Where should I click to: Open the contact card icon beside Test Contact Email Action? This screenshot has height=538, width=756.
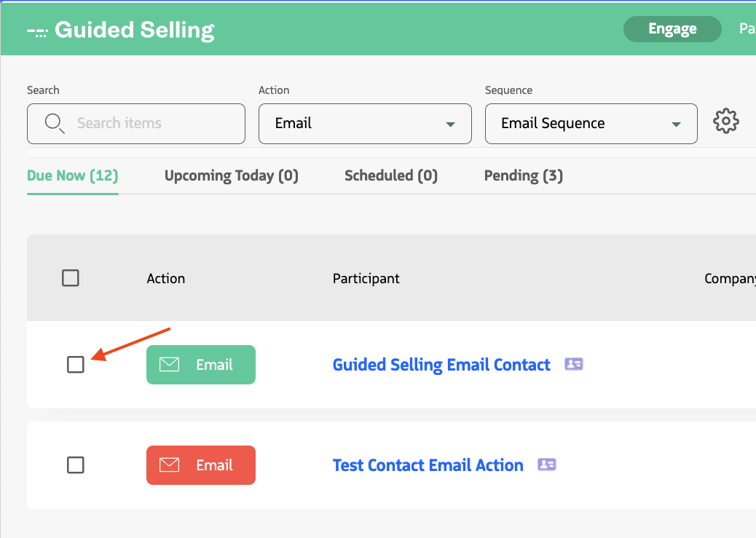[x=547, y=464]
